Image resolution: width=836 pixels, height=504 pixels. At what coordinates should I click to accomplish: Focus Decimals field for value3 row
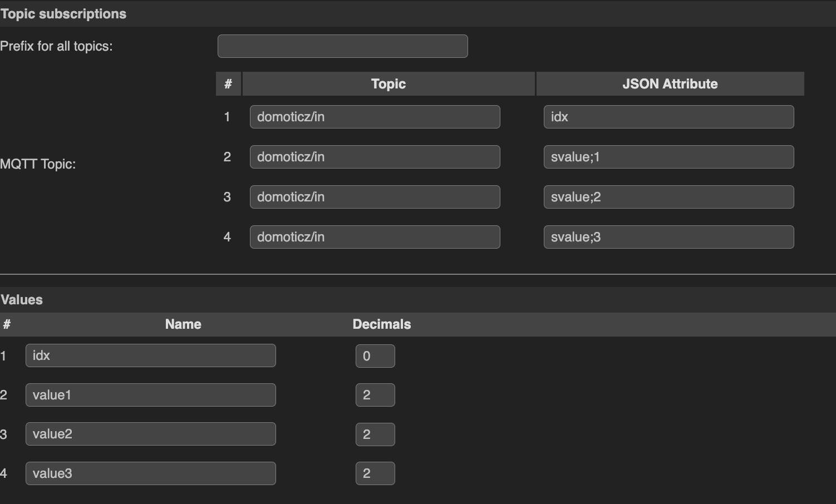tap(375, 473)
